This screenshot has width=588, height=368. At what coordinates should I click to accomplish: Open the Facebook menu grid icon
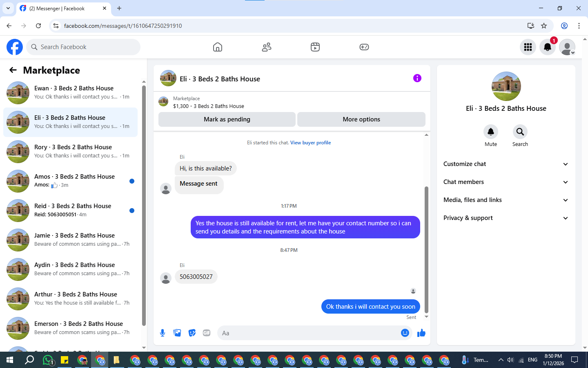(x=528, y=47)
